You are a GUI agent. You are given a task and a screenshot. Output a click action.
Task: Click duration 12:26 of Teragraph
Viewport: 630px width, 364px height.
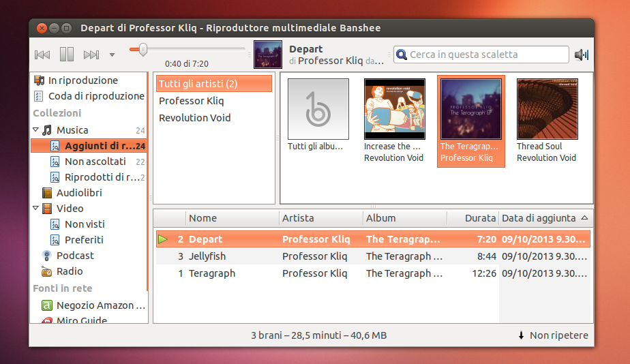point(484,273)
